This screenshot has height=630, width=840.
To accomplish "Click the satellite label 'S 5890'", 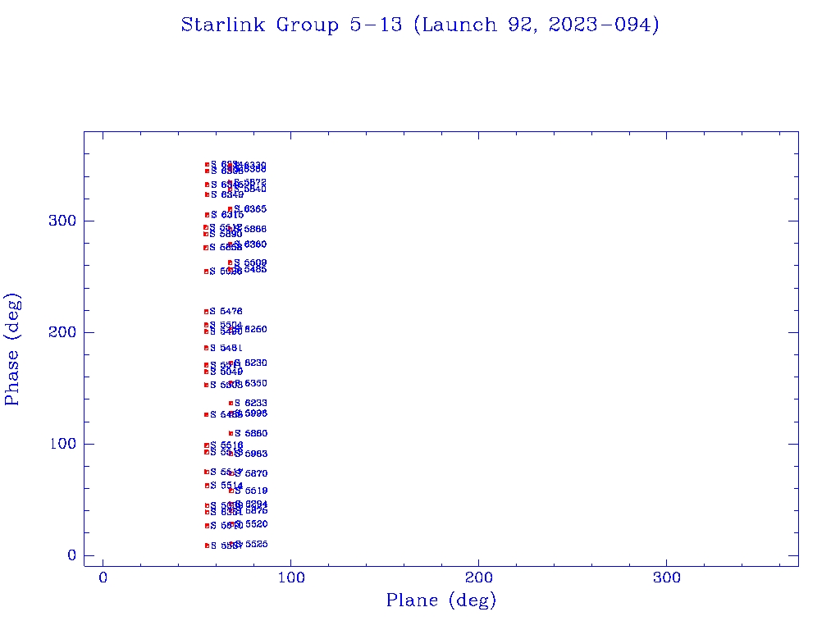I will tap(226, 234).
